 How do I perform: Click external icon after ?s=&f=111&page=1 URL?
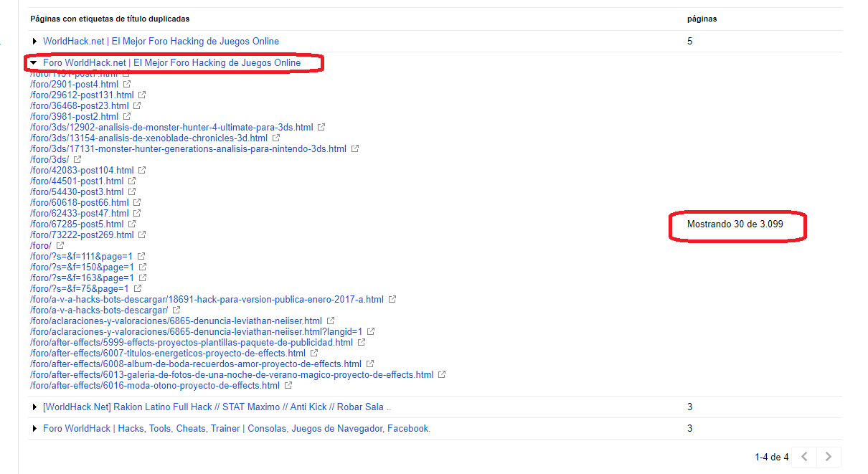click(142, 256)
